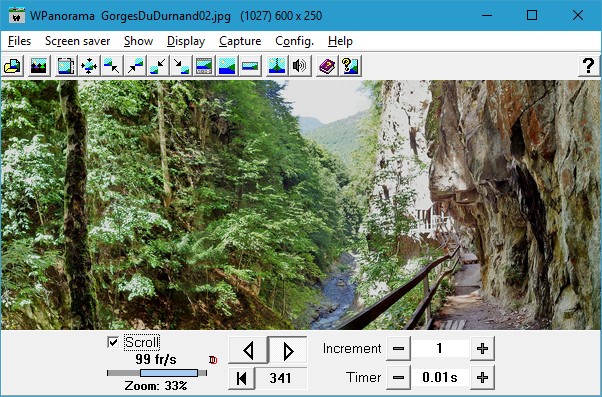
Task: Click the Timer value field showing 0.01s
Action: pos(440,377)
